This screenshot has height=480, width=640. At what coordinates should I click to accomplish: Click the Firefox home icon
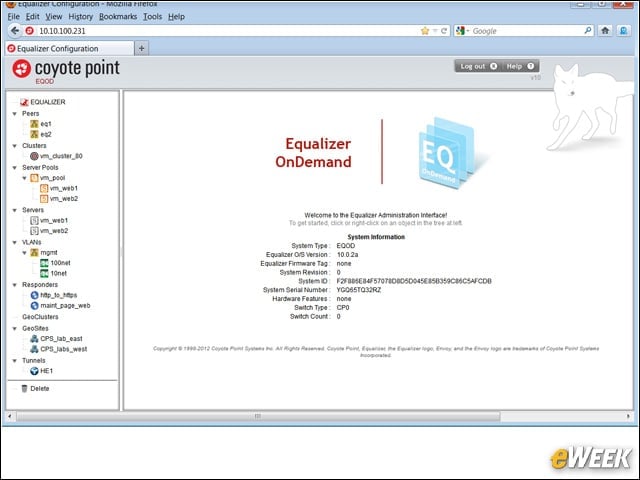(605, 31)
